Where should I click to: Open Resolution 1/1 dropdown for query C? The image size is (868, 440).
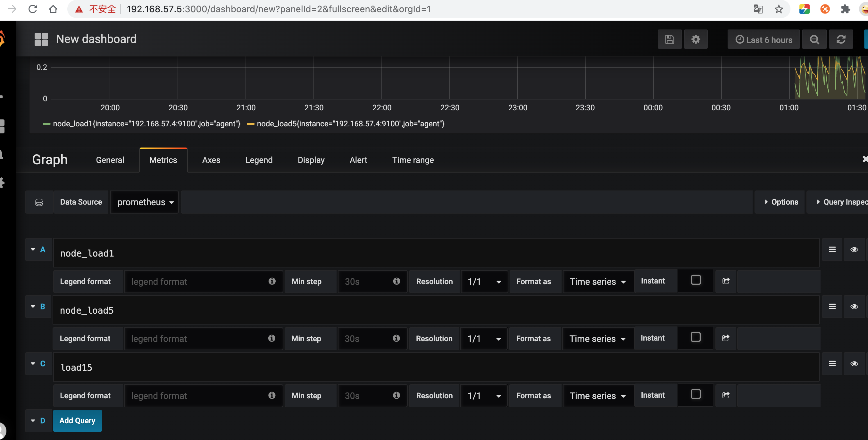484,395
